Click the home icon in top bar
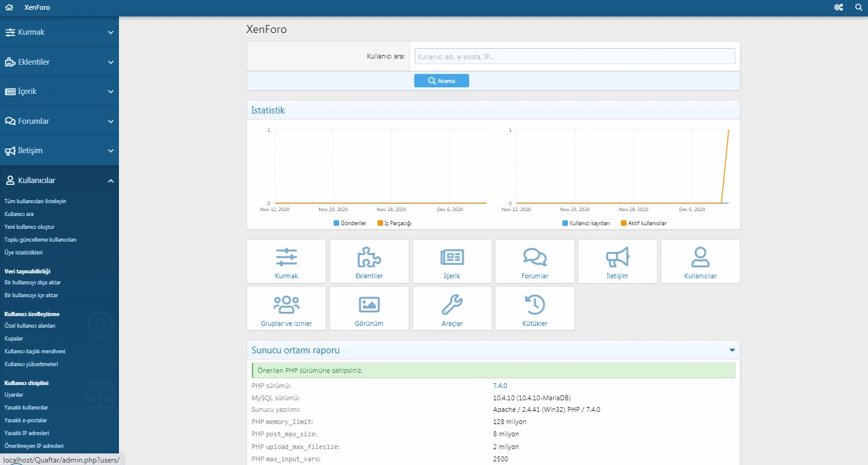 9,8
